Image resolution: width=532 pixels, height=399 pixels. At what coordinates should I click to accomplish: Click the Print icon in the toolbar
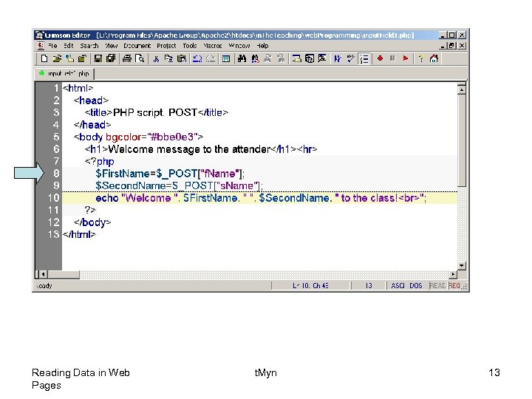127,58
